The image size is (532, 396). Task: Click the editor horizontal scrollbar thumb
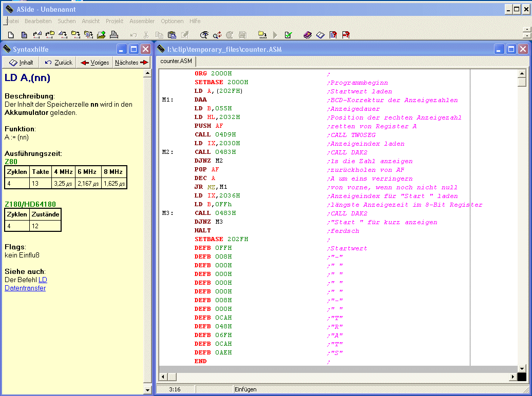click(x=173, y=377)
